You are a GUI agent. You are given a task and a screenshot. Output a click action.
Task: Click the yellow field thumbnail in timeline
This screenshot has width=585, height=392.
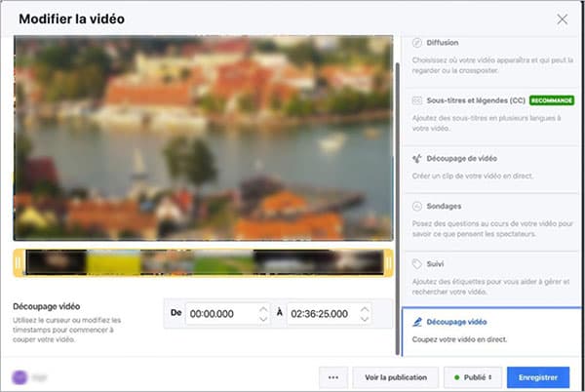113,263
